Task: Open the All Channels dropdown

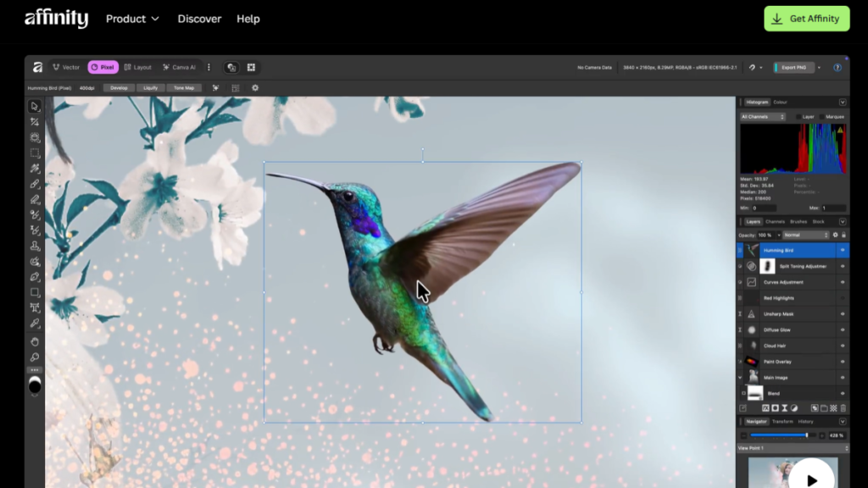Action: click(x=763, y=117)
